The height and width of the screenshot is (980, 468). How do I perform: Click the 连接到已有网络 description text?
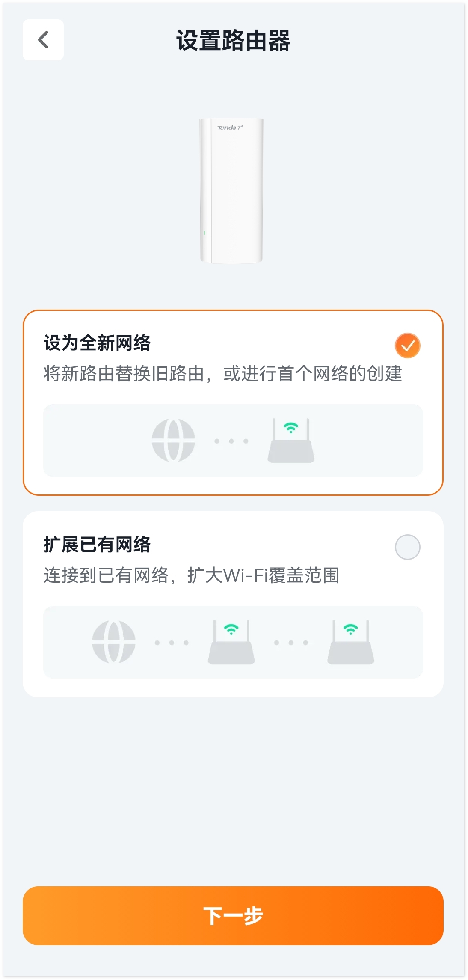tap(191, 575)
